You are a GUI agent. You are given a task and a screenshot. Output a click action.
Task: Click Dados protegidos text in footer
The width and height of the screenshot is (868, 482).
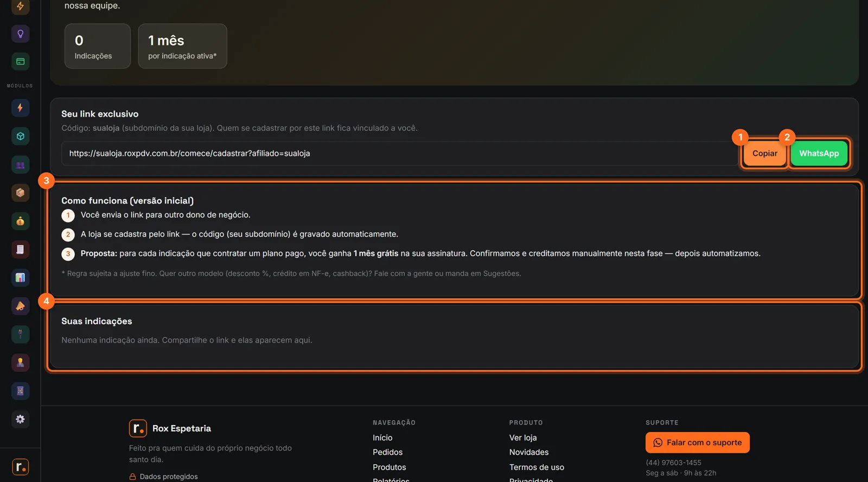(169, 477)
